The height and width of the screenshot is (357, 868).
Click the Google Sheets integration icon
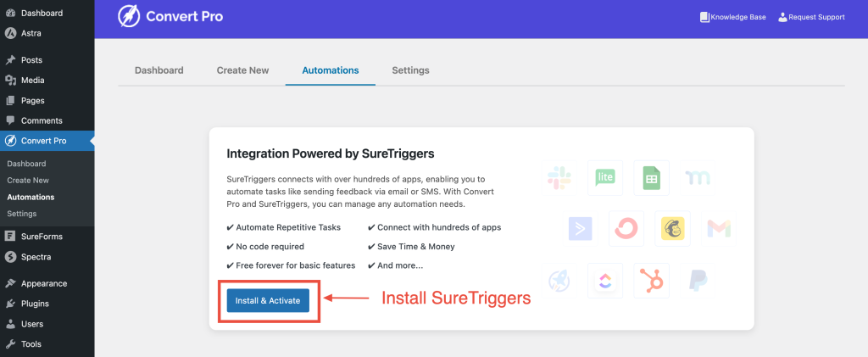[652, 178]
